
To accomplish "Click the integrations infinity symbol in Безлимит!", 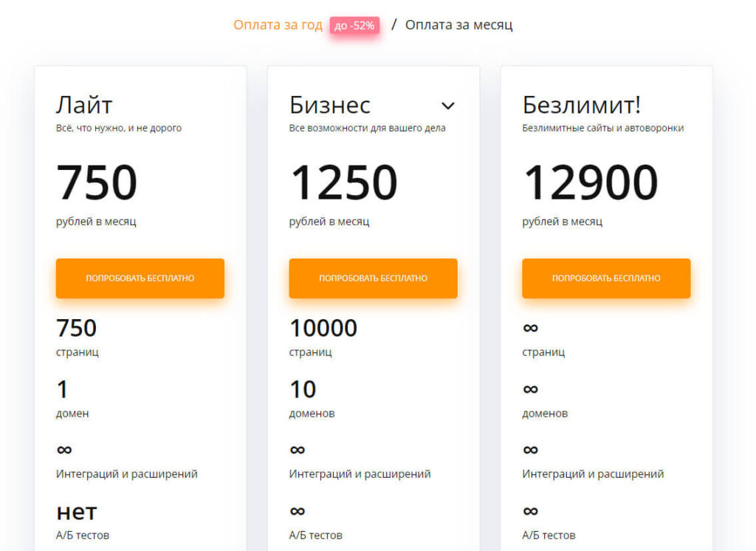I will click(530, 449).
